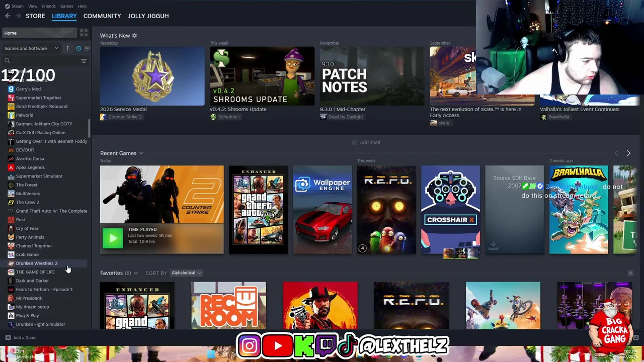Switch to the COMMUNITY tab
Viewport: 644px width, 362px height.
102,16
